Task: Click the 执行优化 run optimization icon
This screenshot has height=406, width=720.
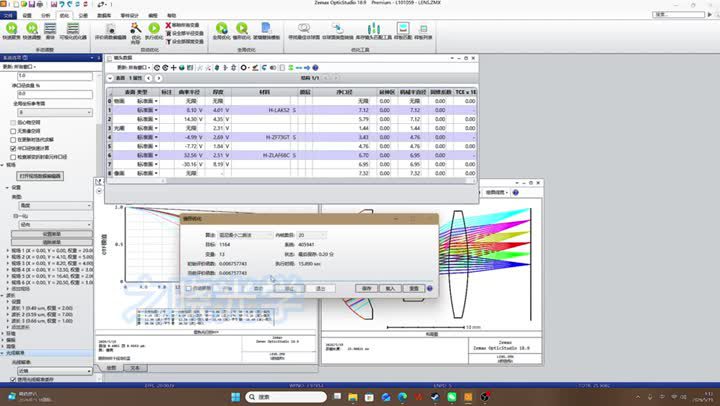Action: click(x=154, y=28)
